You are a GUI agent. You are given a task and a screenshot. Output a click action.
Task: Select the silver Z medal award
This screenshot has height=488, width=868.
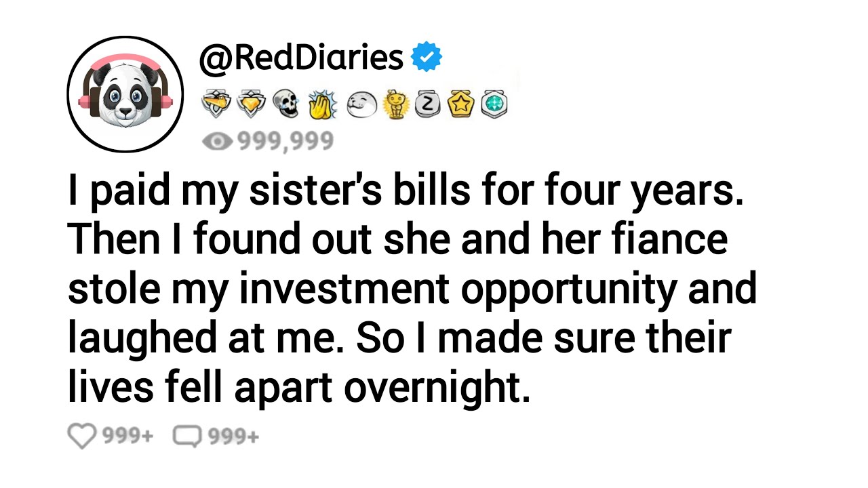pyautogui.click(x=427, y=104)
